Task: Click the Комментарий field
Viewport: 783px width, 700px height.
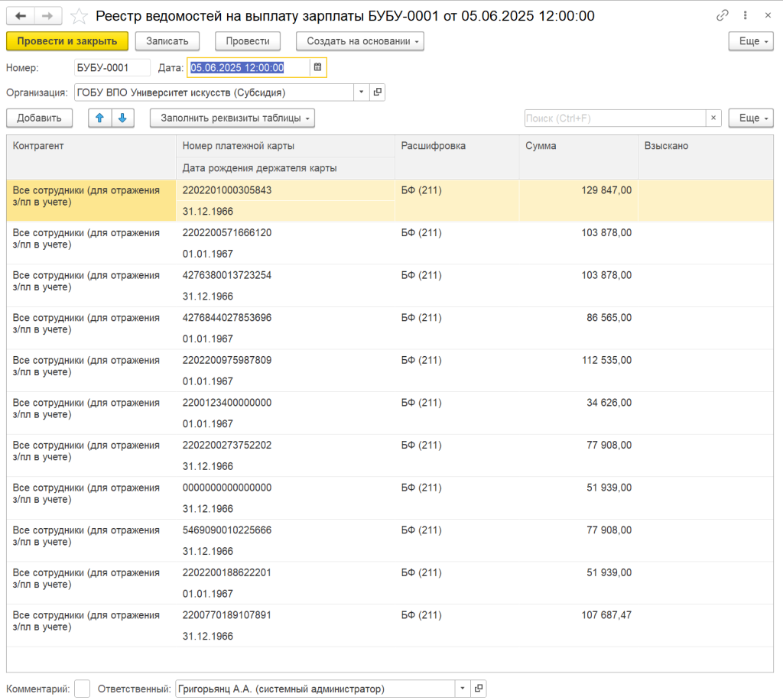Action: coord(82,689)
